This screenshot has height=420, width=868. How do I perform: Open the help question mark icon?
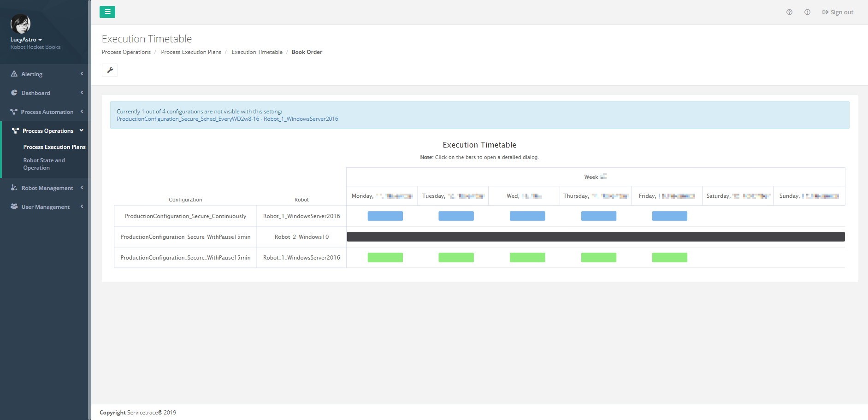point(789,12)
